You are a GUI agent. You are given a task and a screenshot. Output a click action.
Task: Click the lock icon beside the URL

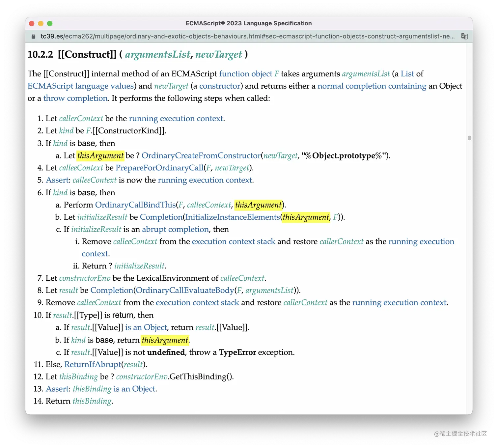[33, 36]
